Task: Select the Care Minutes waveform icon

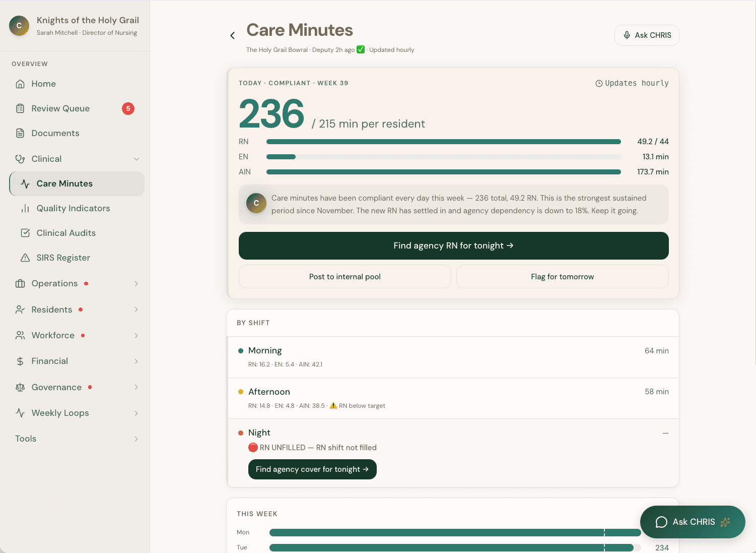Action: (x=25, y=183)
